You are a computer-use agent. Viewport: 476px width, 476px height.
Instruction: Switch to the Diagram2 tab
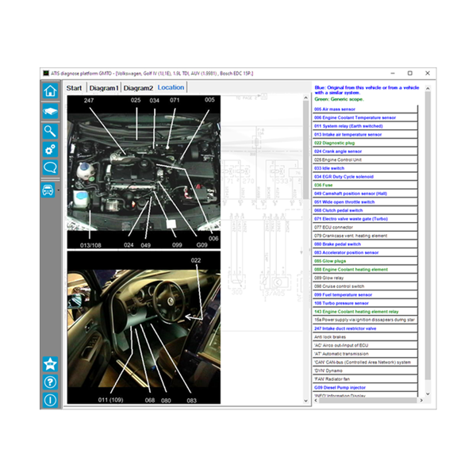[138, 88]
